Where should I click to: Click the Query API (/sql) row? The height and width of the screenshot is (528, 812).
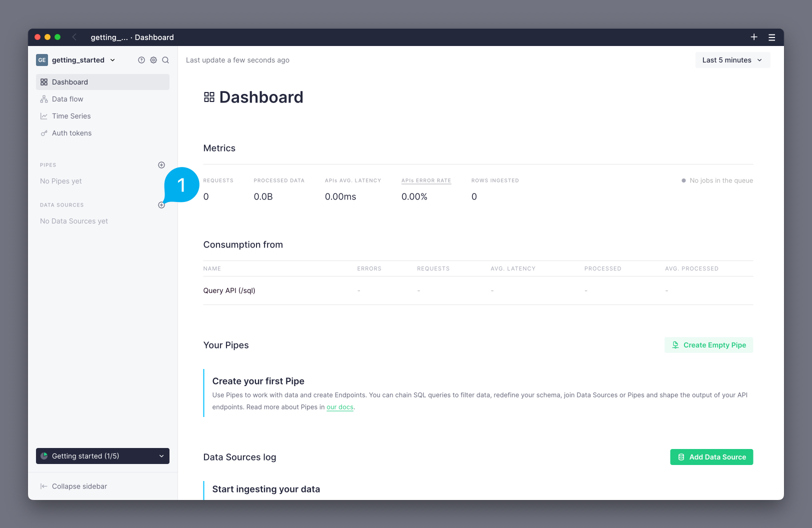coord(478,290)
